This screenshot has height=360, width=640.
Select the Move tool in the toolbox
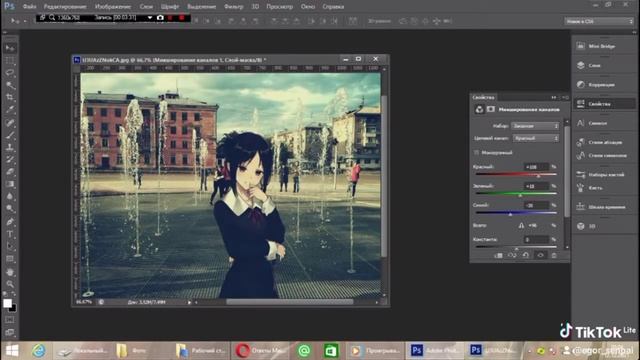[10, 48]
